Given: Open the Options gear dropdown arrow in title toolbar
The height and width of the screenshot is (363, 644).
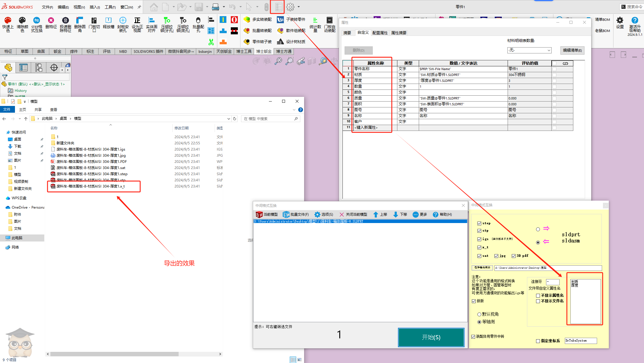Looking at the screenshot, I should click(299, 7).
